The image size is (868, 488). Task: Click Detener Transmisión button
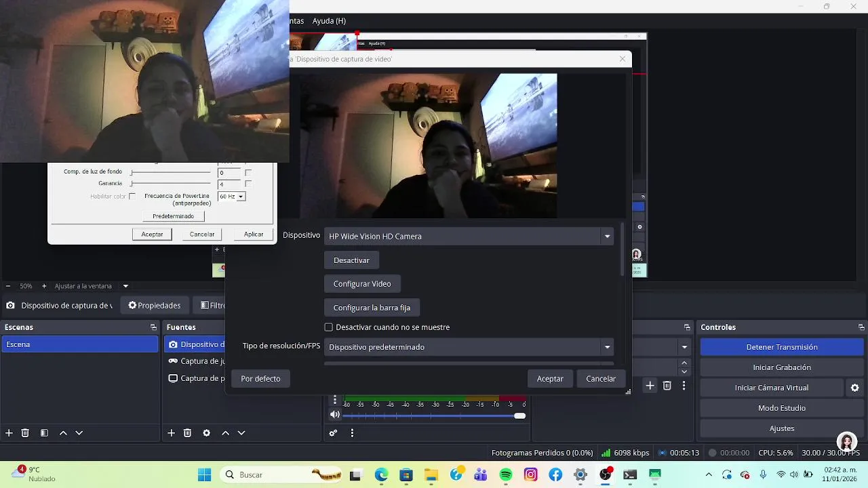(x=782, y=347)
